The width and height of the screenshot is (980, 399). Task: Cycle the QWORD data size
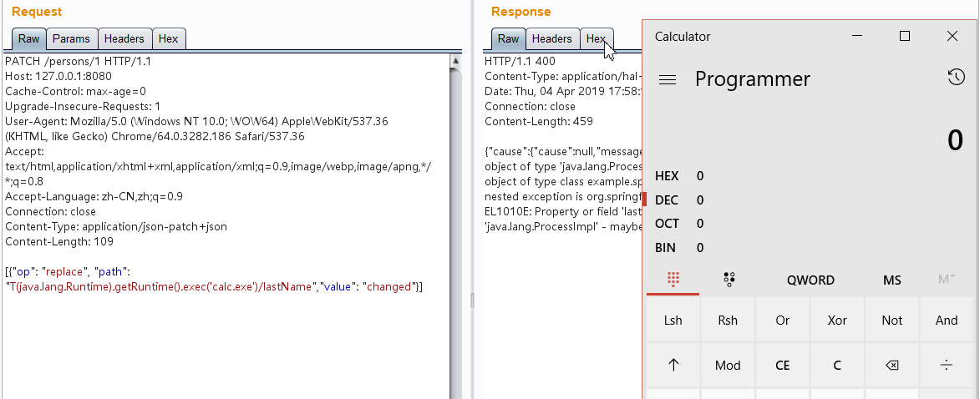point(810,280)
